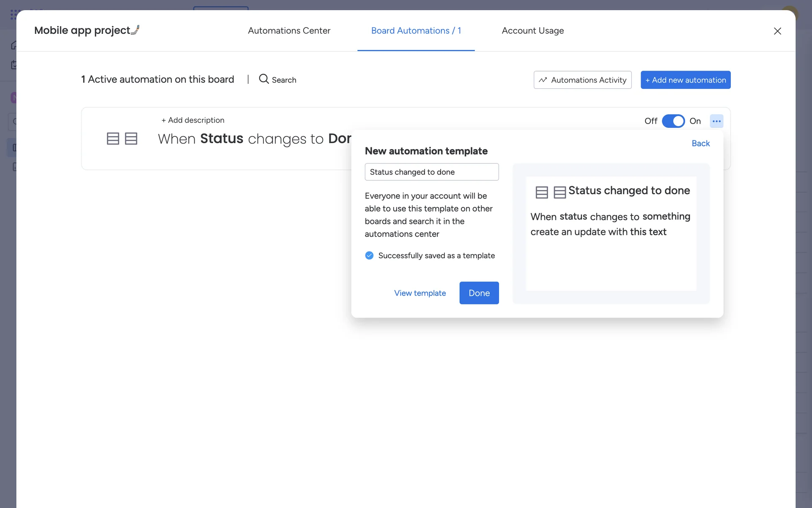Click the Add new automation button
812x508 pixels.
(x=685, y=80)
